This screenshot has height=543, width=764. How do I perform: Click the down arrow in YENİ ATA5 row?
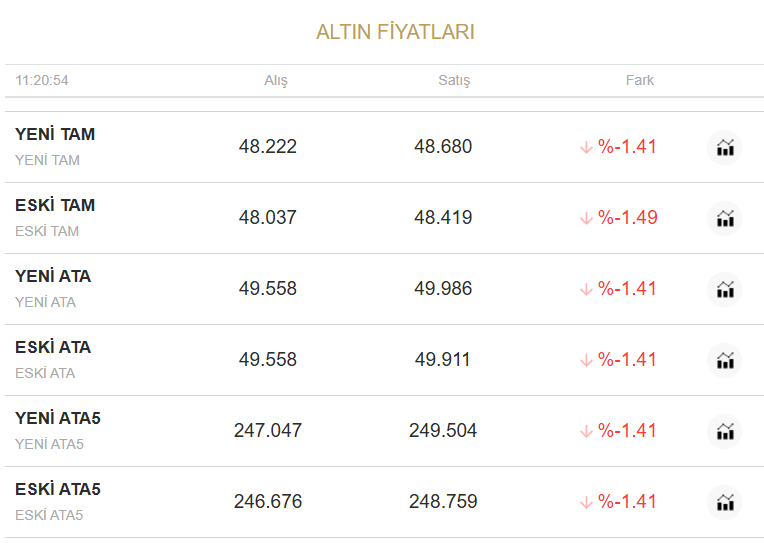coord(586,431)
